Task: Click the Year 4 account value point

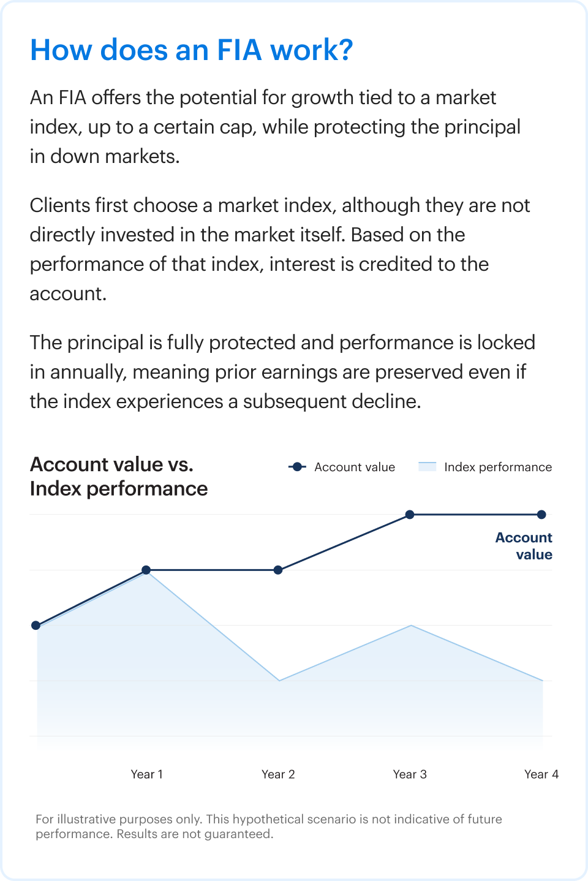Action: click(x=541, y=515)
